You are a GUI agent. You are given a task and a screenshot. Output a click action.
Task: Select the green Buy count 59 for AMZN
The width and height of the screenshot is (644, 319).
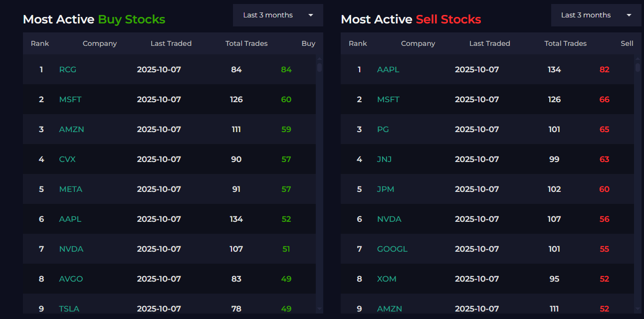[x=286, y=129]
